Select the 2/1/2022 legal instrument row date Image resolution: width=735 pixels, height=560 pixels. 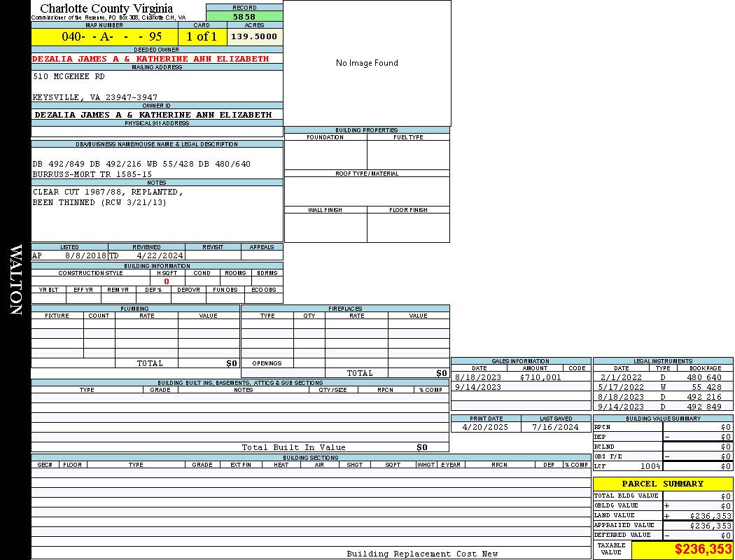click(x=620, y=377)
